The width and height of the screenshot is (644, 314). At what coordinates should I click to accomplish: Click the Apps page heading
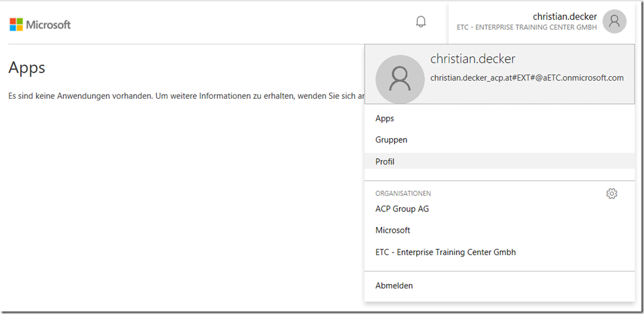click(27, 68)
